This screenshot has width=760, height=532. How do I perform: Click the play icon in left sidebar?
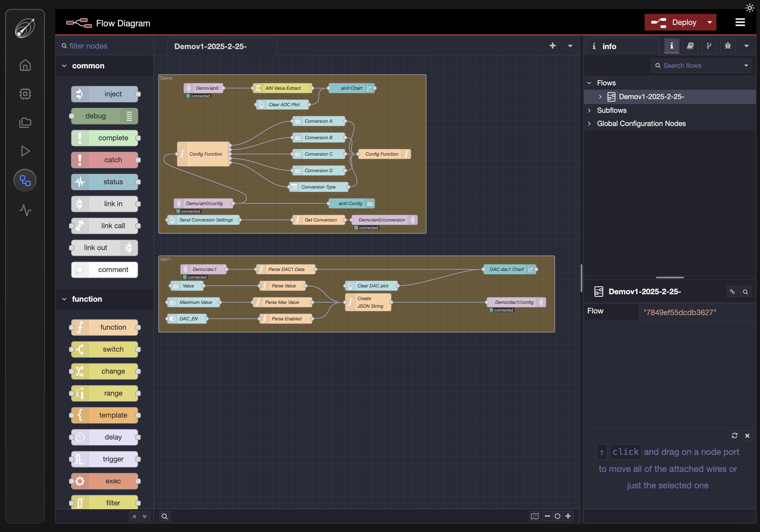[25, 151]
